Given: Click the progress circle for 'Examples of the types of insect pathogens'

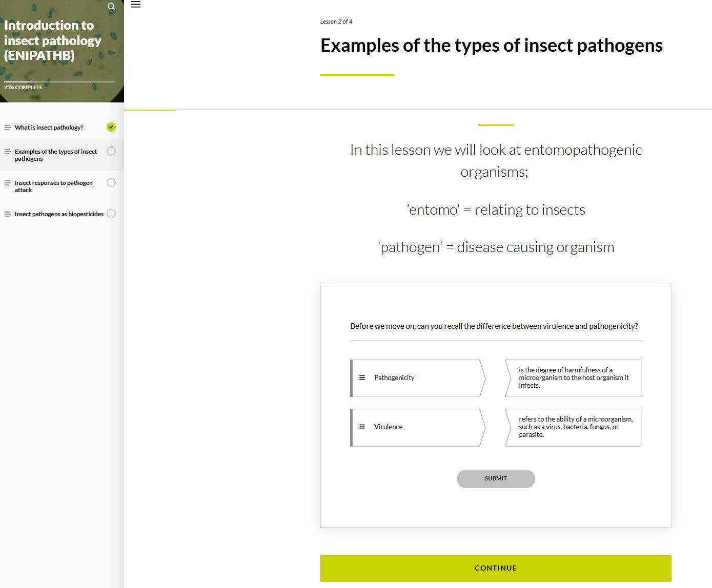Looking at the screenshot, I should pos(111,151).
